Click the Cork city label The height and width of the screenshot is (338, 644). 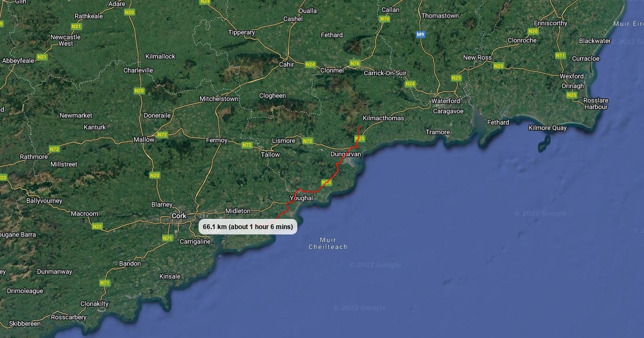pyautogui.click(x=179, y=216)
